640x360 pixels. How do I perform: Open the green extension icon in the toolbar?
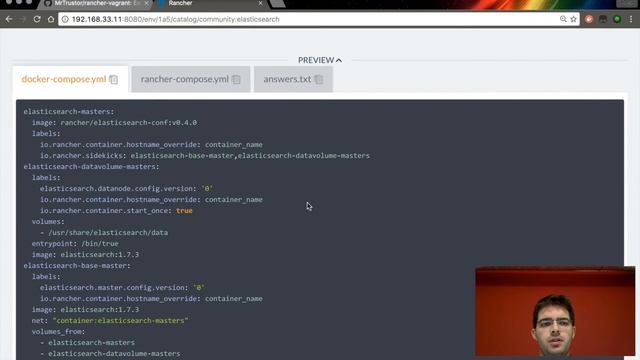click(617, 19)
